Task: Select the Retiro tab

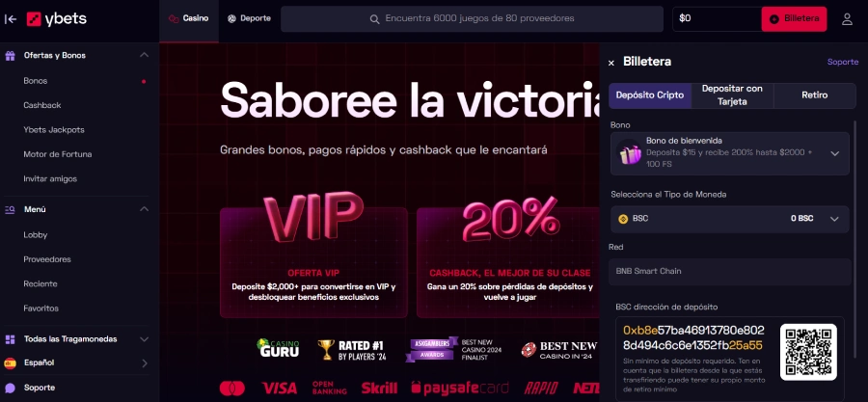Action: 814,95
